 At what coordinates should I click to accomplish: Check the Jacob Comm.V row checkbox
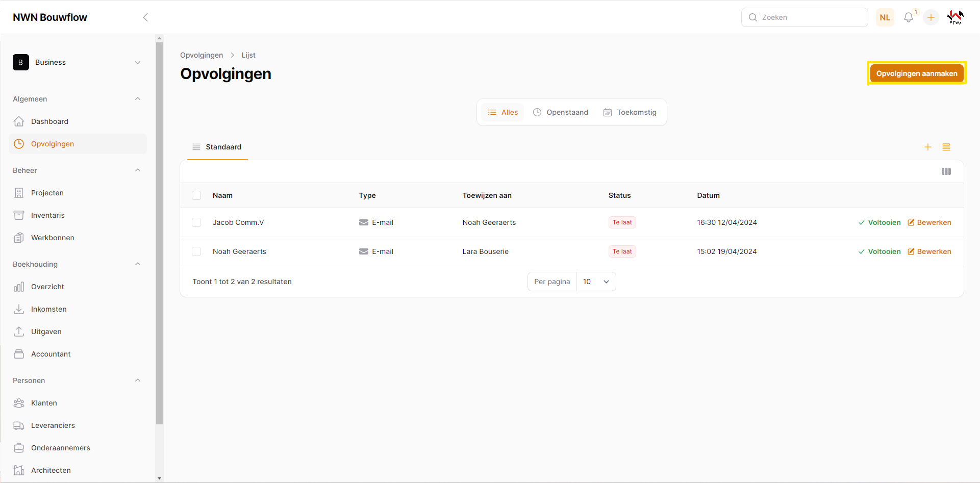(196, 222)
